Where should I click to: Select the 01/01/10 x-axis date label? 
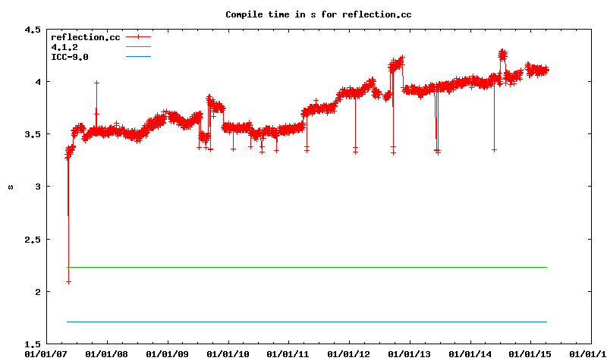pyautogui.click(x=227, y=353)
